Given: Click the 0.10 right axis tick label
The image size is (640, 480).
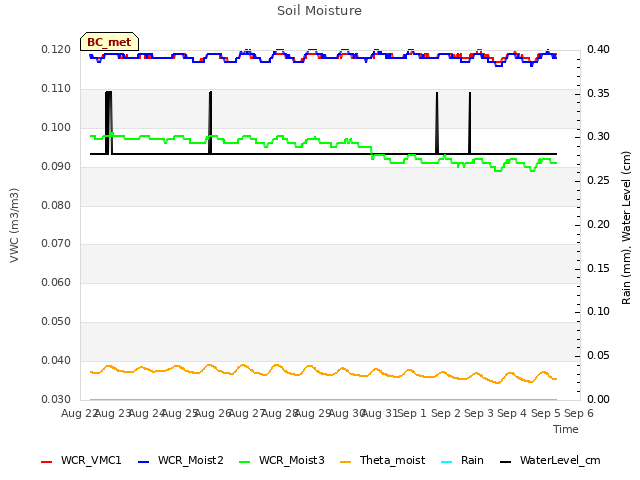Looking at the screenshot, I should tap(598, 312).
